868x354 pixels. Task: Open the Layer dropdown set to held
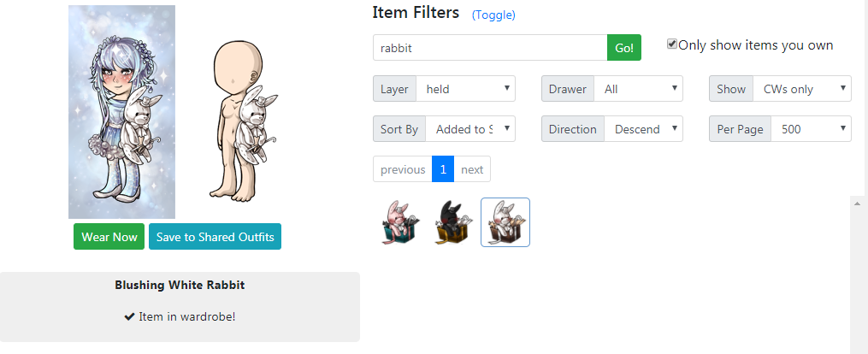tap(465, 89)
